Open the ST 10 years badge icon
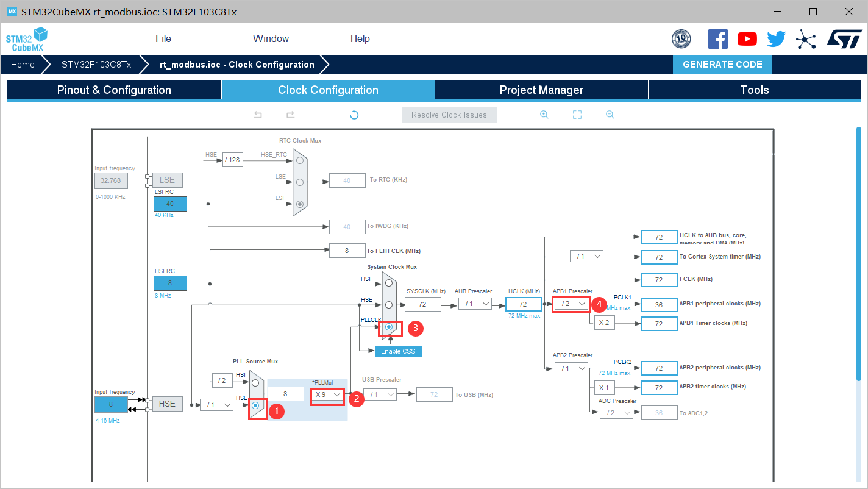Viewport: 868px width, 489px height. point(681,39)
